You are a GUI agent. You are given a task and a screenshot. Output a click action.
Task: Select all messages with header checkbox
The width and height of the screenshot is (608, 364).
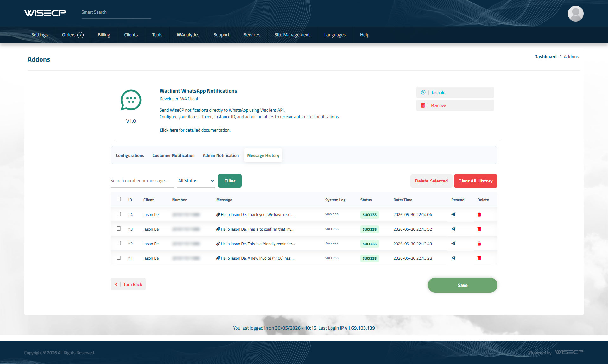[x=119, y=199]
